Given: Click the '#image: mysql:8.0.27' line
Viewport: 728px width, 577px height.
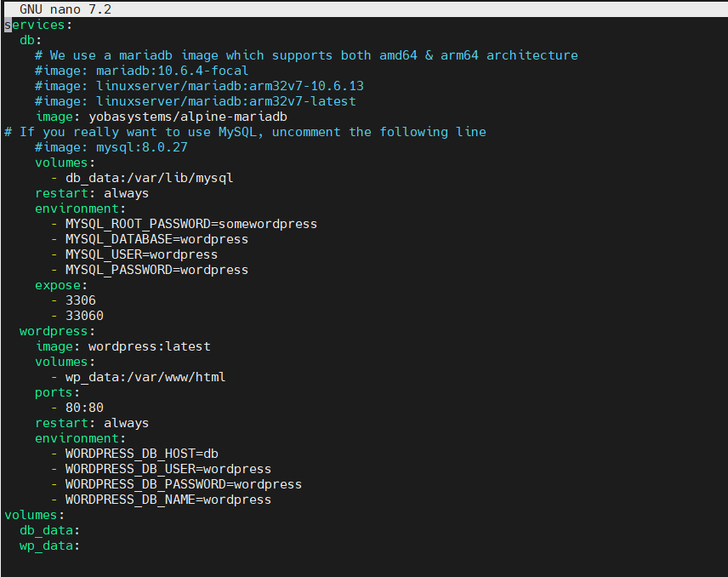Looking at the screenshot, I should [111, 147].
